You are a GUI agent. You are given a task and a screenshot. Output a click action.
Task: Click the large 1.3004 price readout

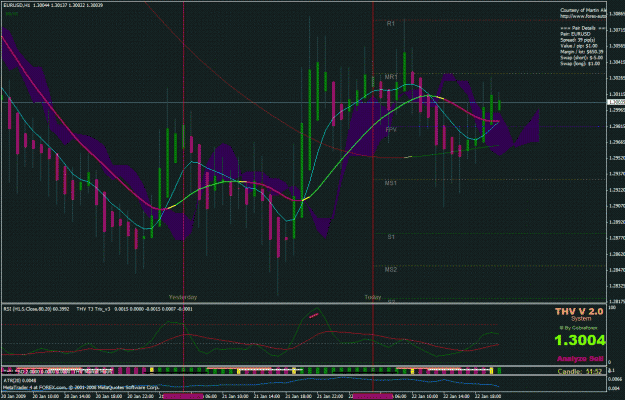tap(580, 340)
